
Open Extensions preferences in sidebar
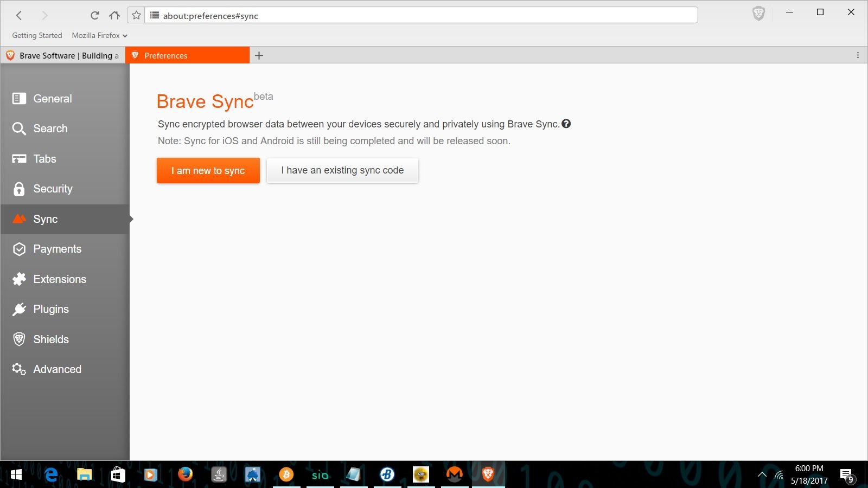click(x=65, y=279)
